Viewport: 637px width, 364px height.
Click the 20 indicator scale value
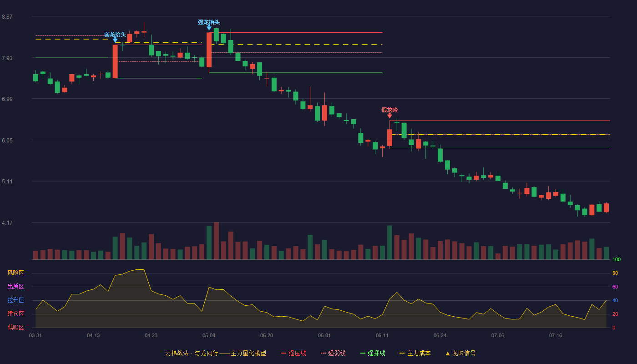(615, 314)
